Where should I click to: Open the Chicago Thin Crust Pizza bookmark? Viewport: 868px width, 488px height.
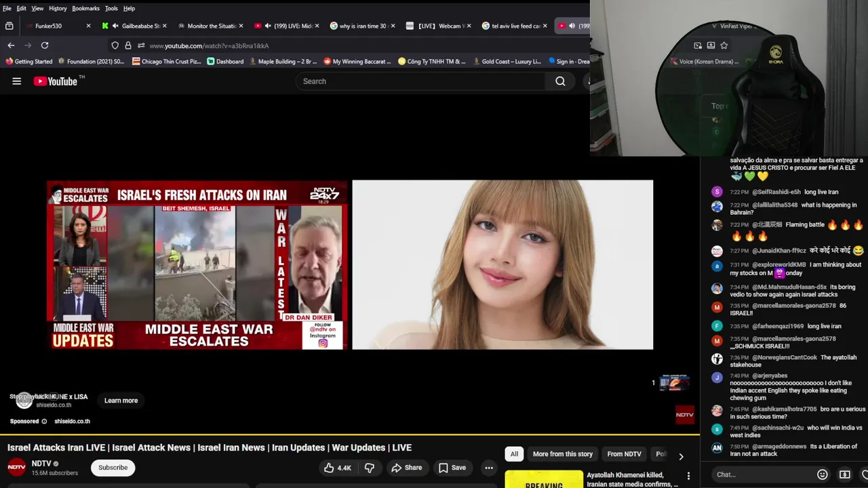(167, 61)
